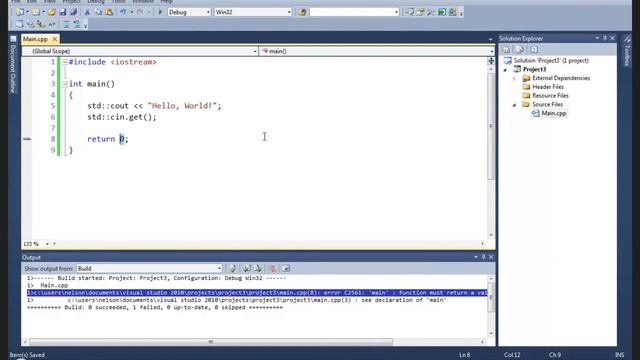Click Find Message in Code output icon
640x360 pixels.
[233, 268]
